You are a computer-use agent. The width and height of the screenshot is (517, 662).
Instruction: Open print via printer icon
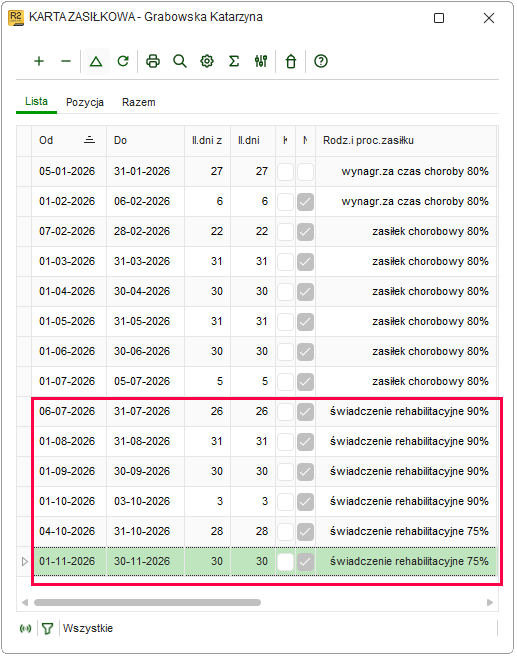[x=153, y=61]
